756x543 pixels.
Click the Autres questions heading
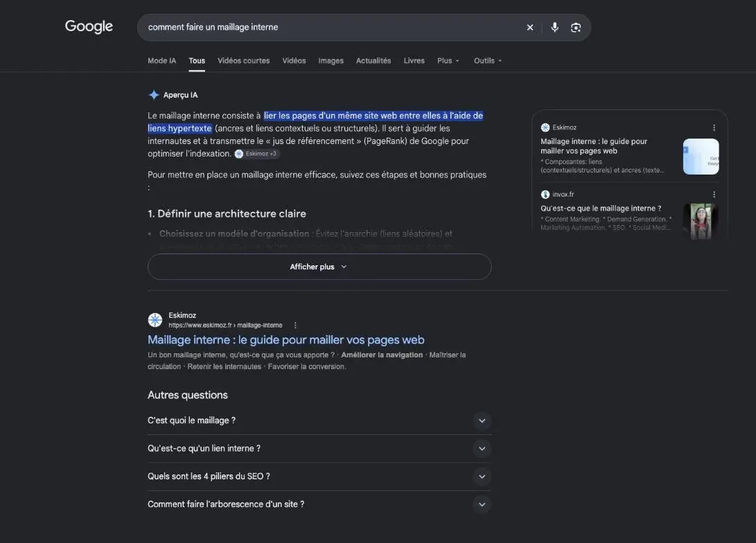click(x=188, y=395)
